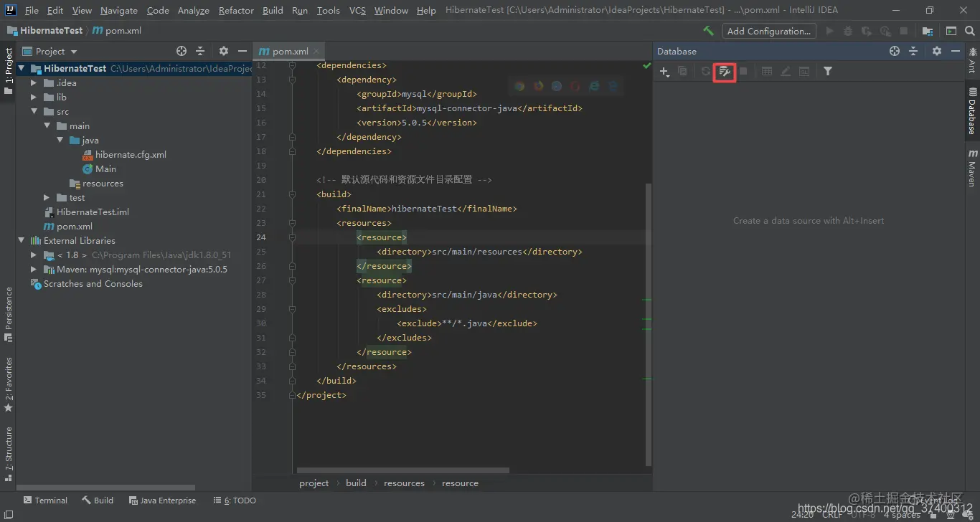The image size is (980, 522).
Task: Select hibernate.cfg.xml in project tree
Action: point(125,155)
